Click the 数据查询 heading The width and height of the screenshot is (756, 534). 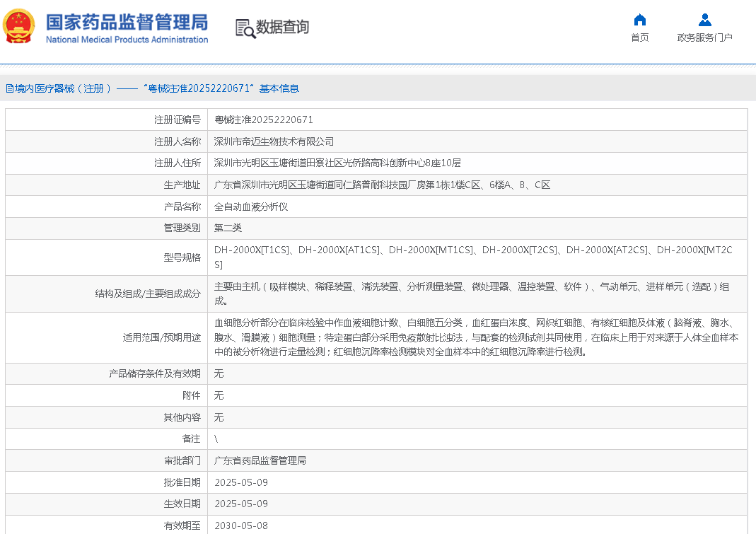[282, 27]
